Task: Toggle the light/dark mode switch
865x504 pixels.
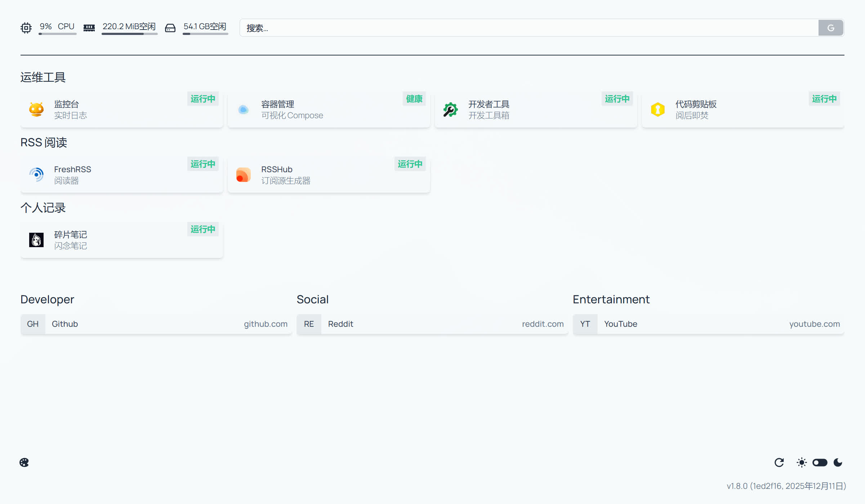Action: 820,463
